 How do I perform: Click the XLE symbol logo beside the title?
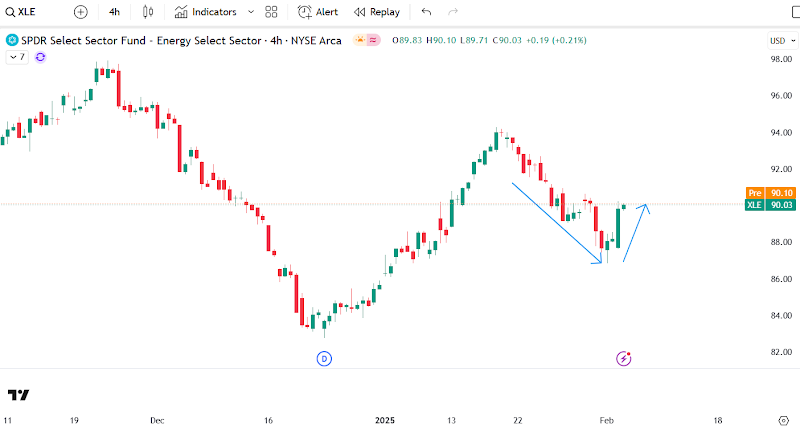tap(12, 40)
